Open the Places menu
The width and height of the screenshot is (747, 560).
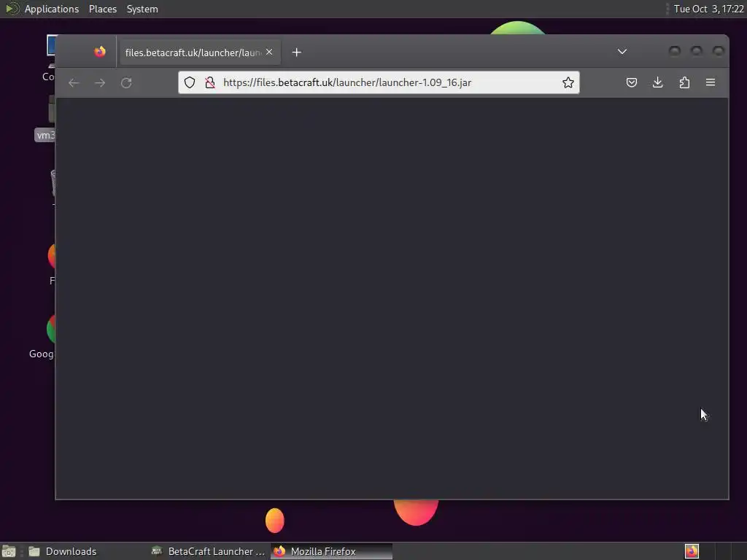pos(103,9)
